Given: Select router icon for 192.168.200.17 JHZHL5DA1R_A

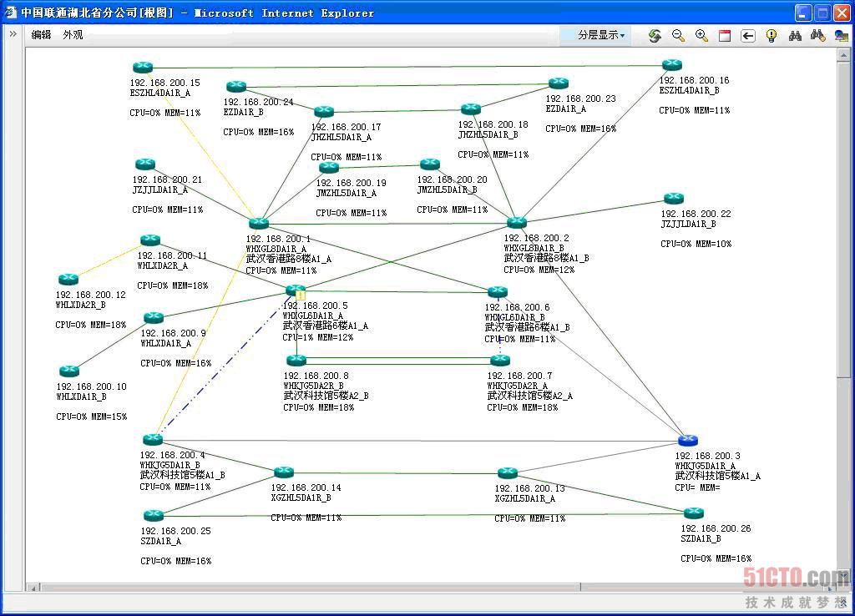Looking at the screenshot, I should click(323, 111).
